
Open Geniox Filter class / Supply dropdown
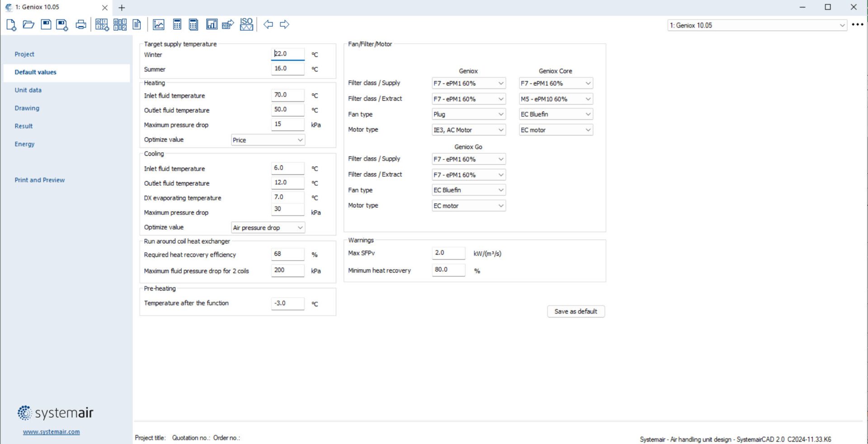pyautogui.click(x=468, y=83)
